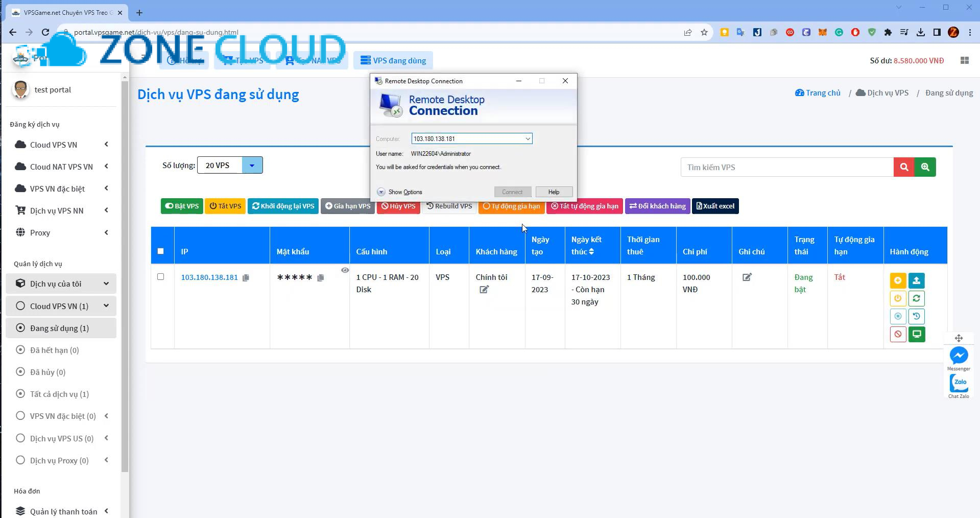Image resolution: width=980 pixels, height=518 pixels.
Task: Collapse the Cloud VPS VN (1) section
Action: pyautogui.click(x=106, y=305)
